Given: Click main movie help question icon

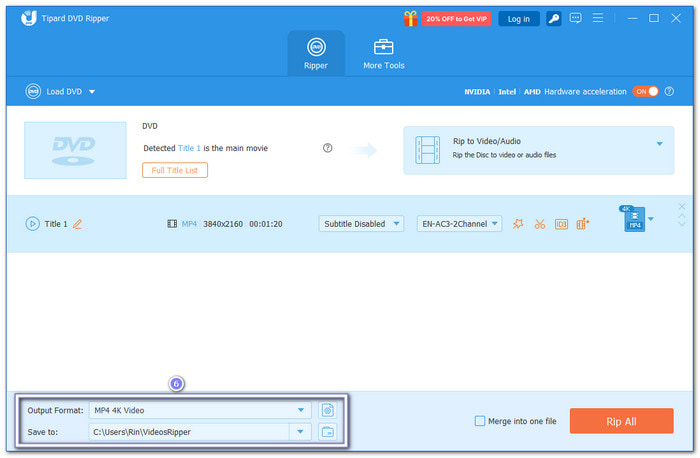Looking at the screenshot, I should (x=328, y=148).
